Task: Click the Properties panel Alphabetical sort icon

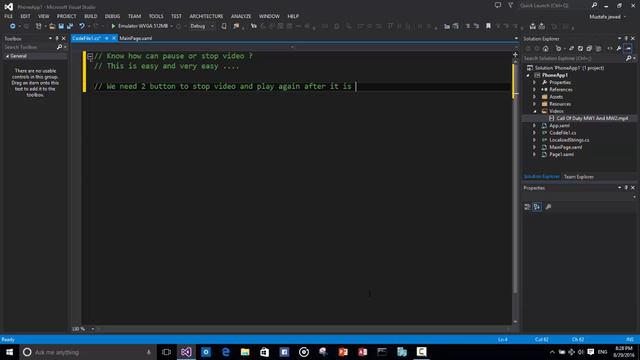Action: point(537,207)
